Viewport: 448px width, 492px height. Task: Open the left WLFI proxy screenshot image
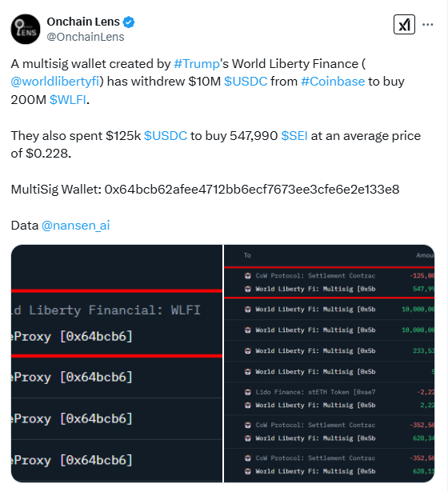tap(117, 363)
